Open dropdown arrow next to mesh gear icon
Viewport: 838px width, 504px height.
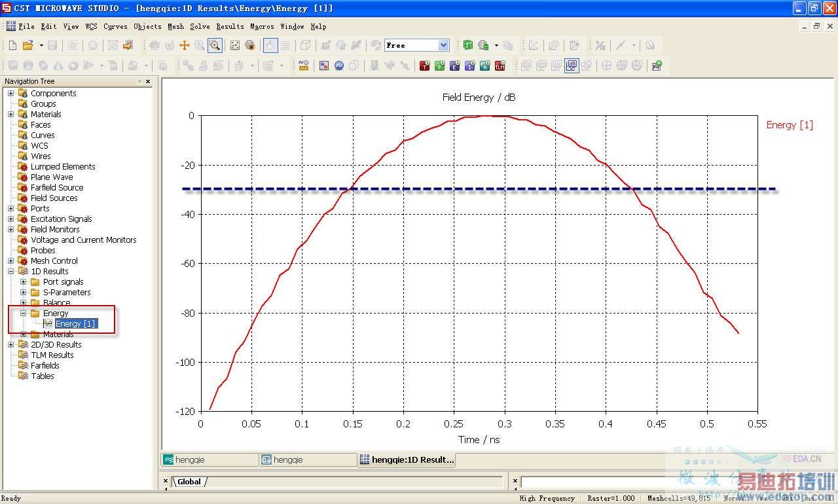point(496,45)
